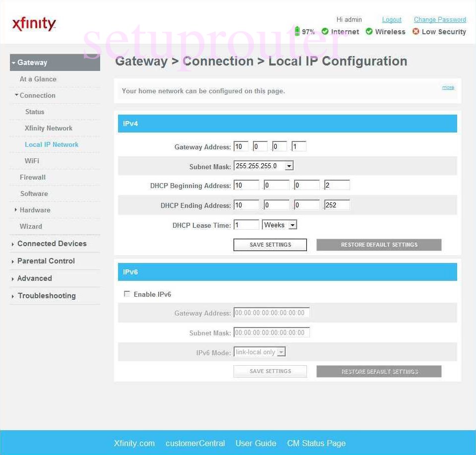
Task: Open the Xfinity Network page
Action: click(48, 128)
